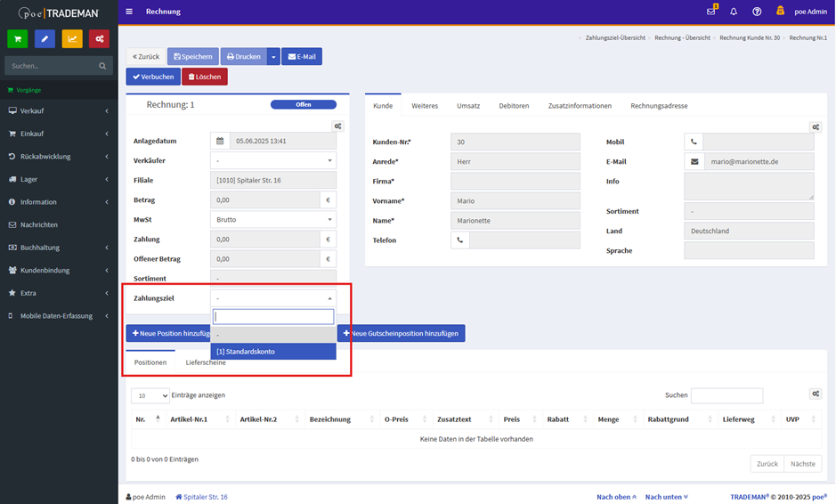The image size is (836, 504).
Task: Click the Nächste pagination button
Action: 802,464
